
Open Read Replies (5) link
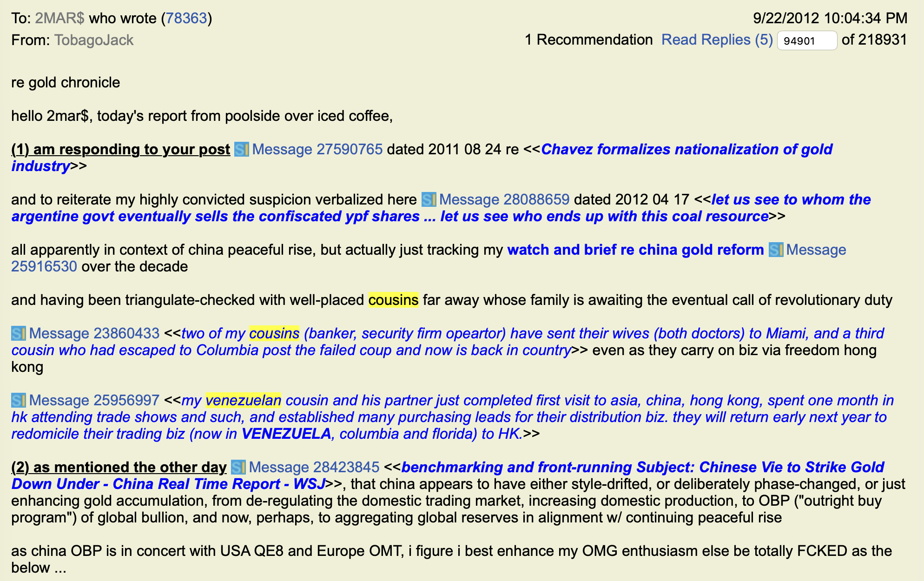coord(717,40)
